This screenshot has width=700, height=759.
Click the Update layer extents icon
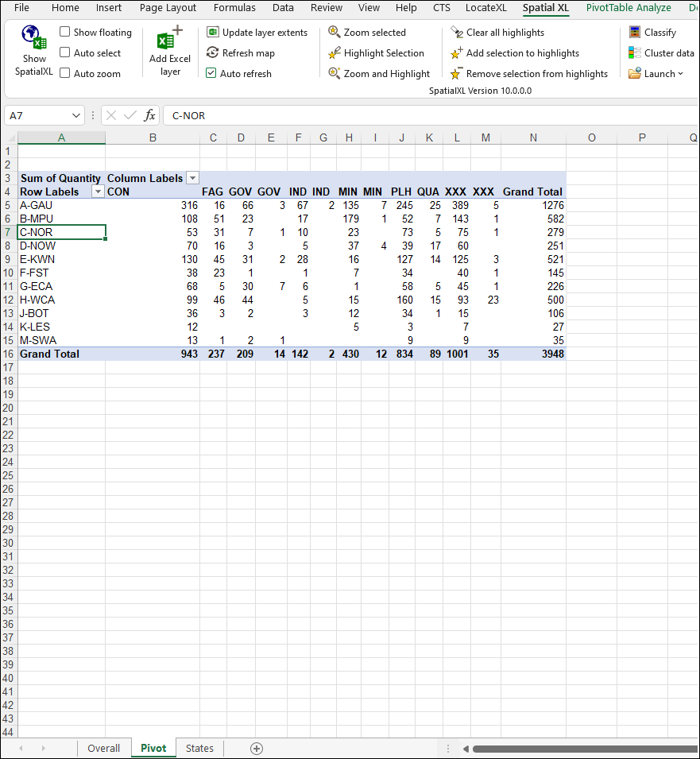213,33
